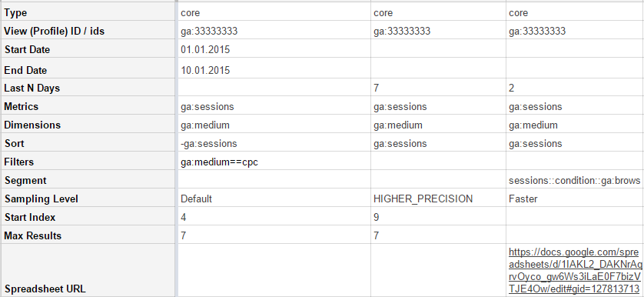Click the Sampling Level cell showing Faster
644x297 pixels.
(x=575, y=199)
